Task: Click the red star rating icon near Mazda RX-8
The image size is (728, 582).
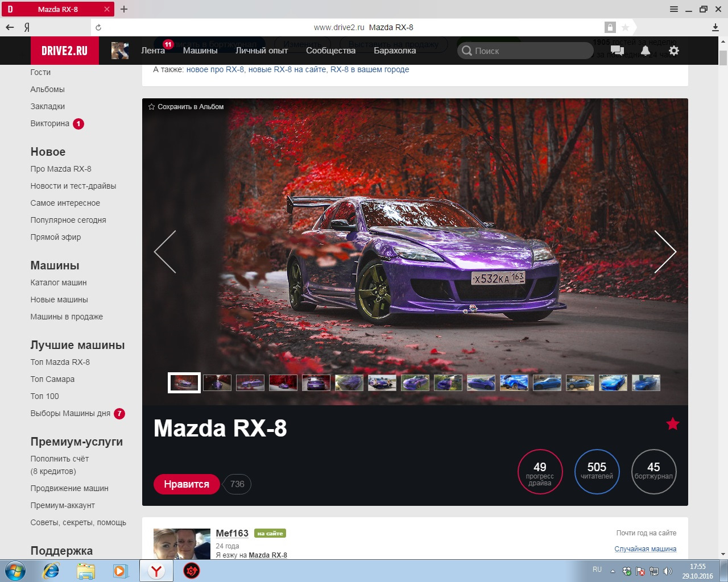Action: (x=673, y=424)
